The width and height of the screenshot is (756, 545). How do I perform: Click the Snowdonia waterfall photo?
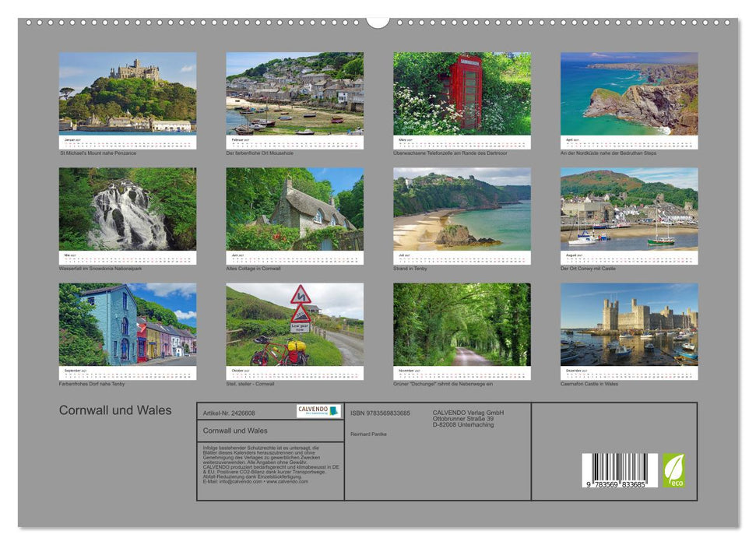click(128, 209)
